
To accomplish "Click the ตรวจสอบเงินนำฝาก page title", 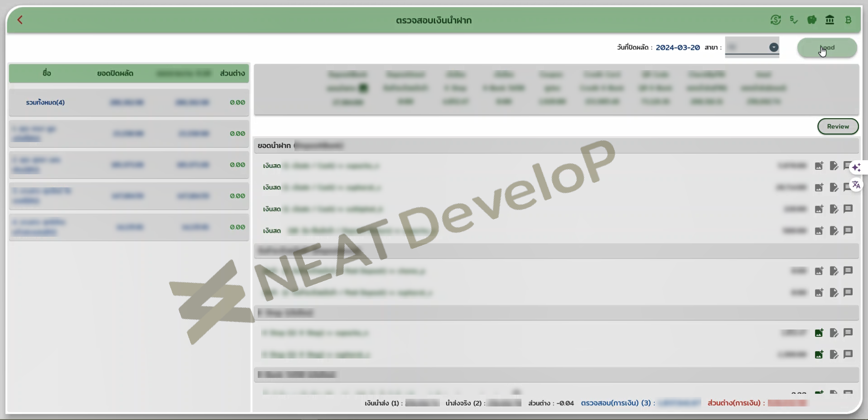I will (x=434, y=20).
